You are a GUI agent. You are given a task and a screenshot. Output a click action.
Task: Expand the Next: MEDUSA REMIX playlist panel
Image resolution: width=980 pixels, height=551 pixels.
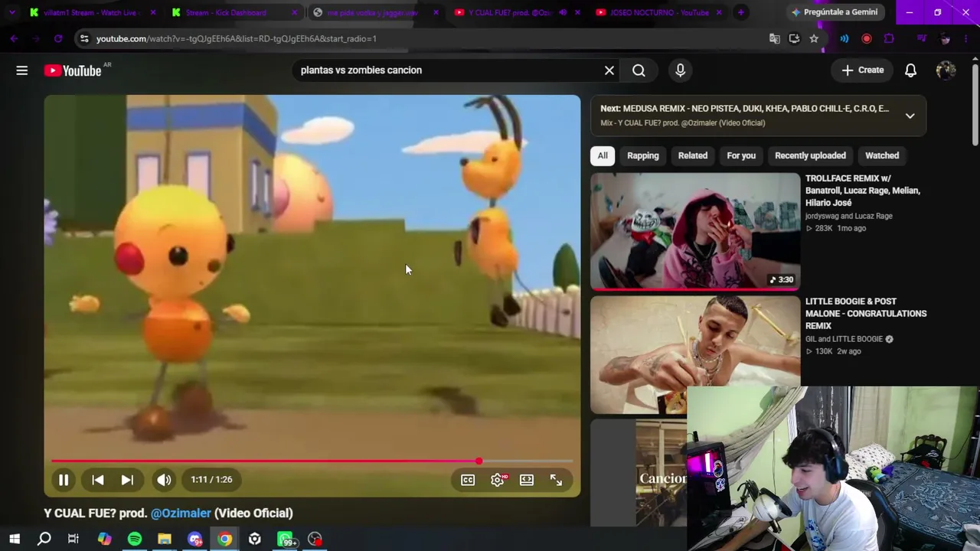[910, 116]
